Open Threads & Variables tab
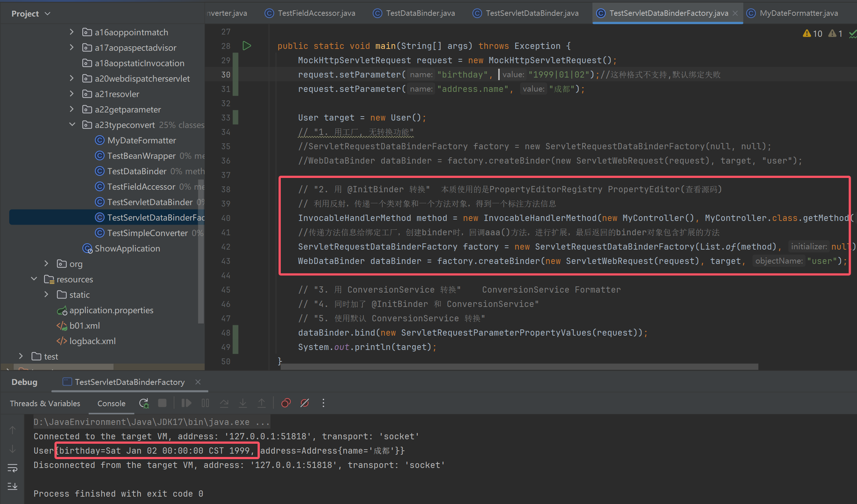The image size is (857, 504). pos(45,403)
